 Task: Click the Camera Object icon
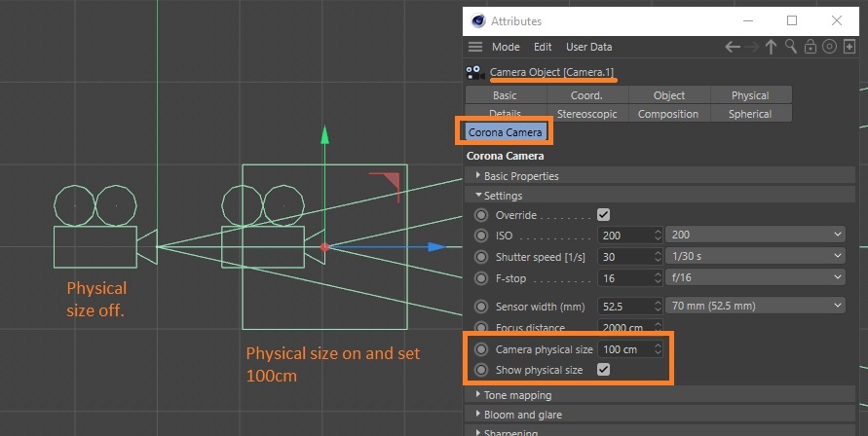click(x=475, y=72)
